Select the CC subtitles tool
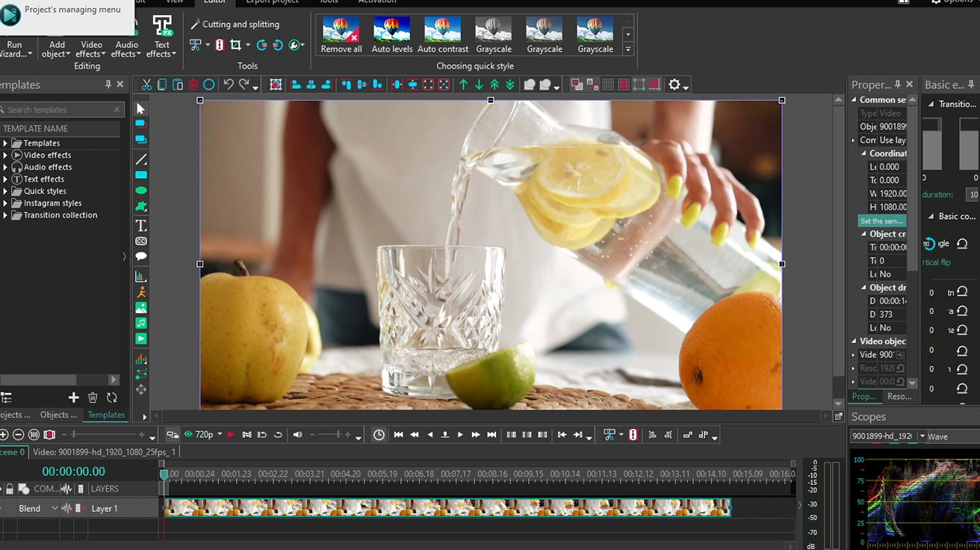 140,241
